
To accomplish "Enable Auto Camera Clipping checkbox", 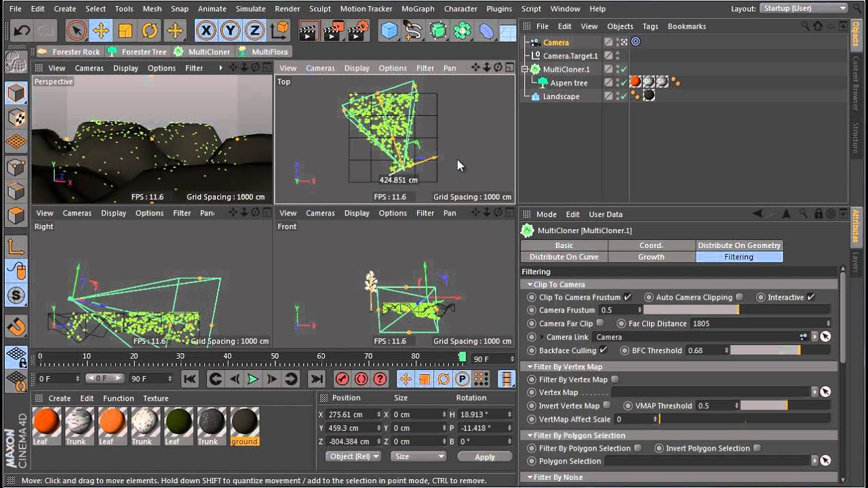I will click(x=739, y=297).
